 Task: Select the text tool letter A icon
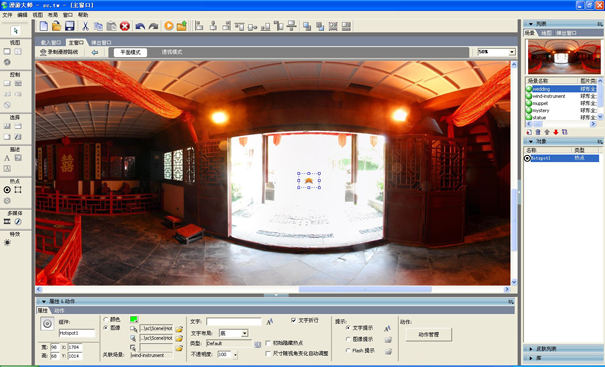click(7, 158)
